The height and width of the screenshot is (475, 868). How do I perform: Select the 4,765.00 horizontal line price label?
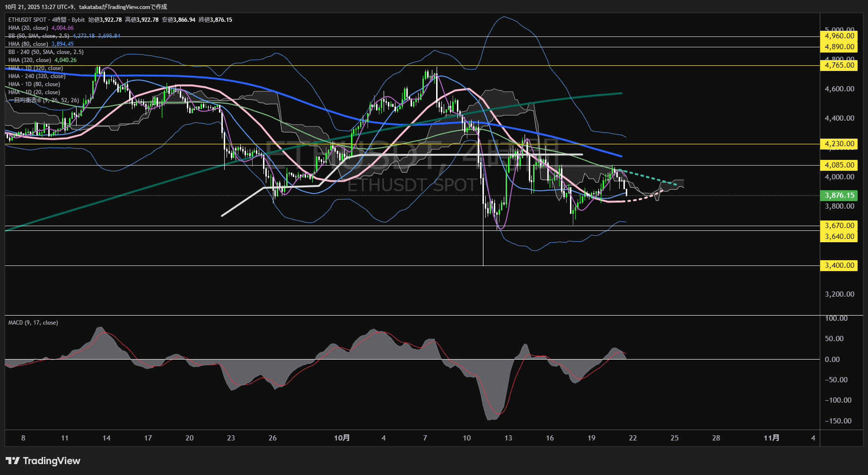tap(839, 65)
